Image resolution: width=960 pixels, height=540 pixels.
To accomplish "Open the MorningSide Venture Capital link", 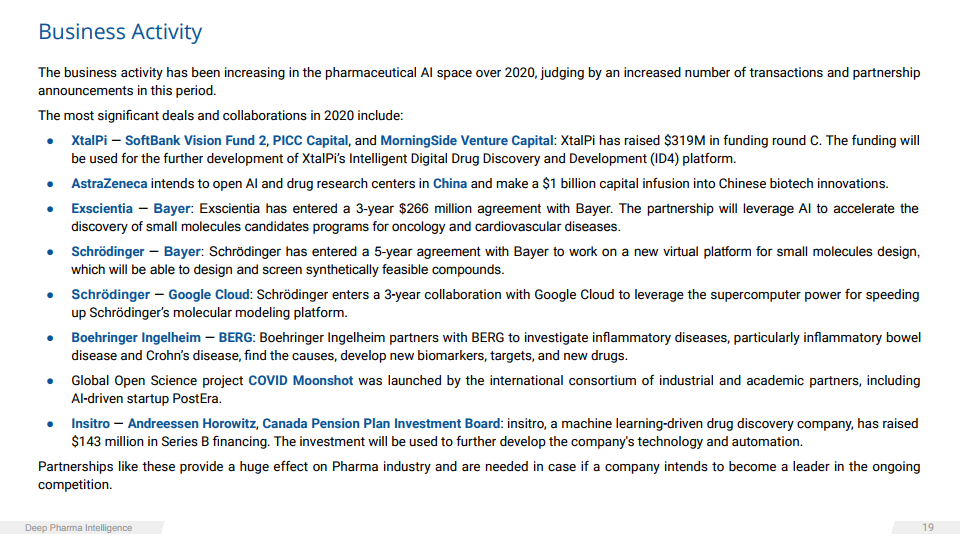I will point(467,141).
